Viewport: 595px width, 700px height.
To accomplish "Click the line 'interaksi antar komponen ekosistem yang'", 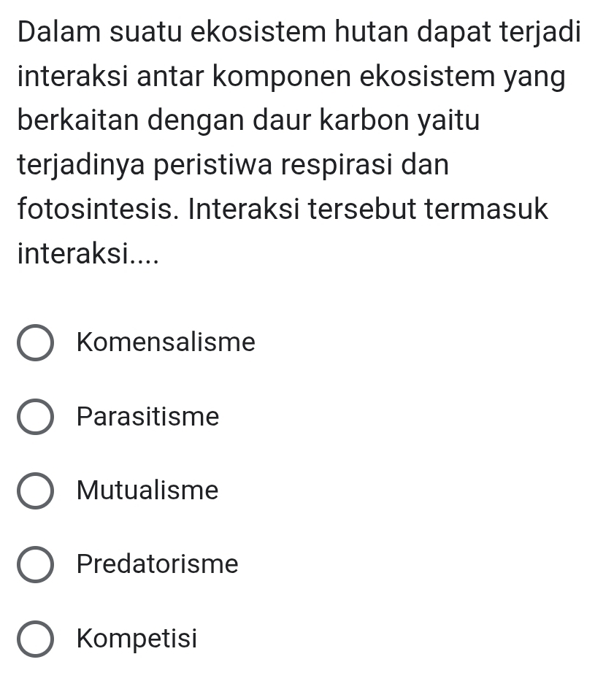I will [291, 77].
